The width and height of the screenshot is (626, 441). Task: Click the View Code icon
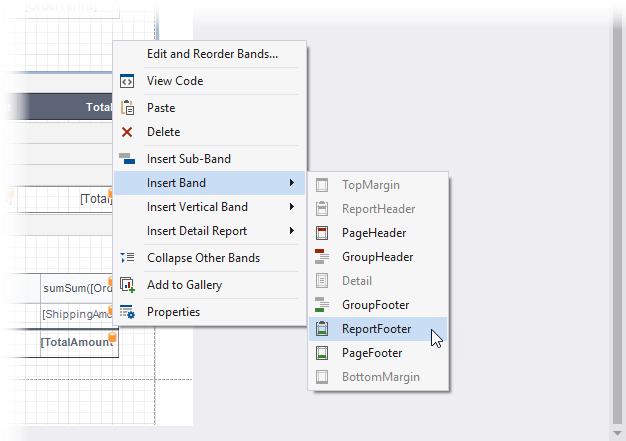pos(127,81)
